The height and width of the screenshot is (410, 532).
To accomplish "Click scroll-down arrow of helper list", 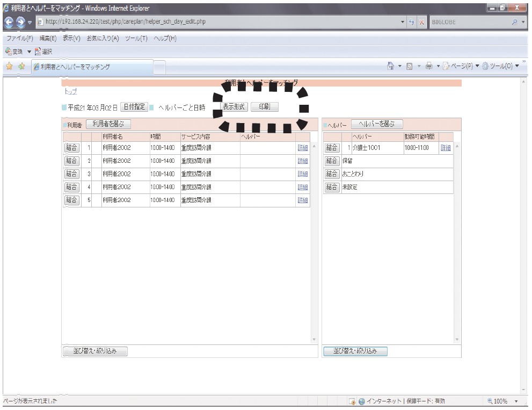I will 457,340.
